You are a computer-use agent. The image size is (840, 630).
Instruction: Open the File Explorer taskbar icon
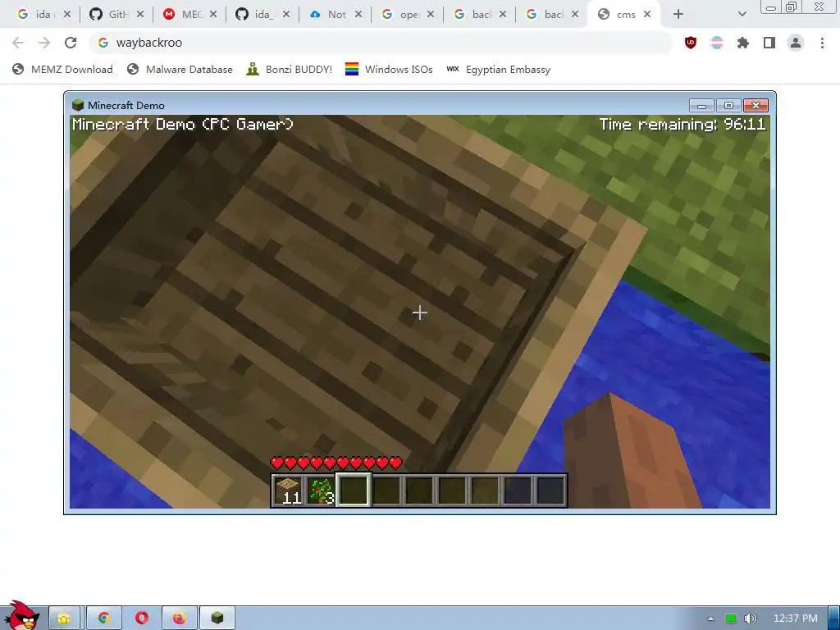point(64,619)
